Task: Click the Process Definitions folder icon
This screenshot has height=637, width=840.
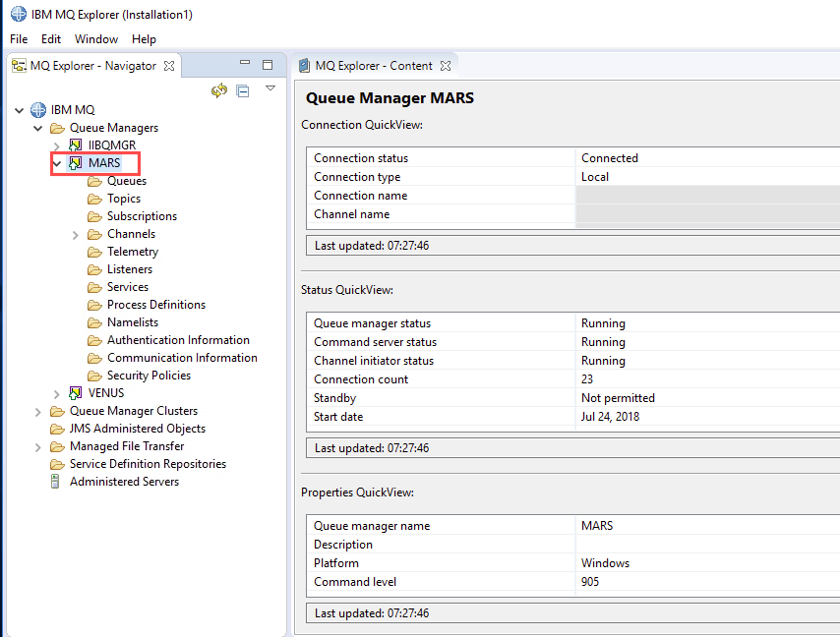Action: click(x=94, y=305)
